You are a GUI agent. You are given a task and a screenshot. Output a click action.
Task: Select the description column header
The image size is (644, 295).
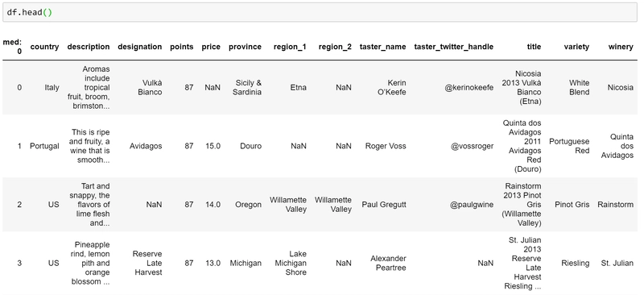click(x=89, y=47)
